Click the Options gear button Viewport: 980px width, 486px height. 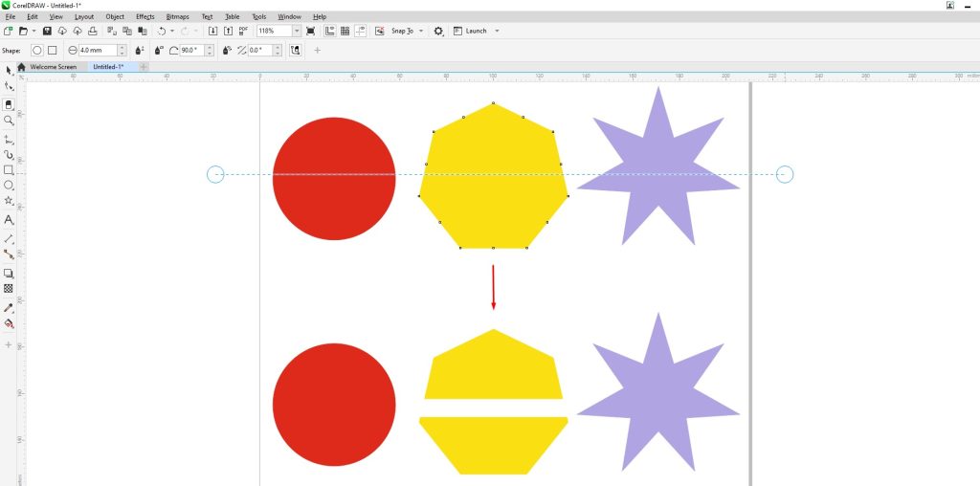(x=438, y=32)
